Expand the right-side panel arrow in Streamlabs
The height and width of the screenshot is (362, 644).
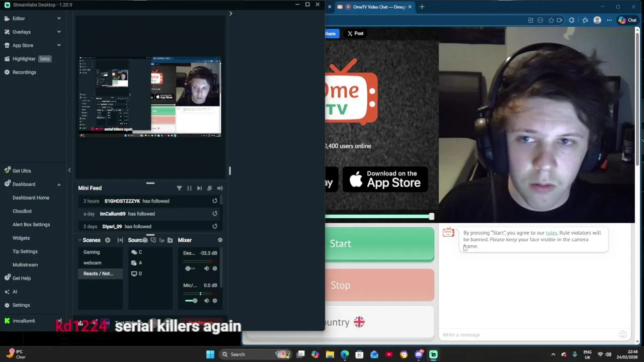(230, 14)
